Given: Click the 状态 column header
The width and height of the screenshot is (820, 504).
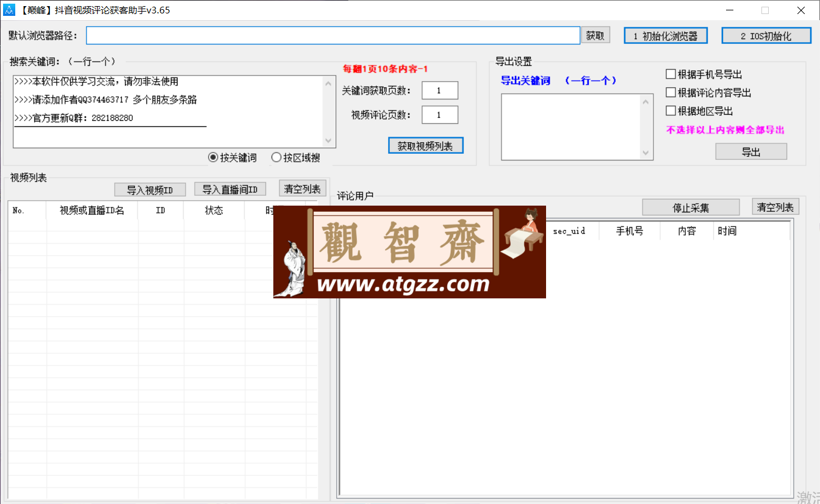Looking at the screenshot, I should [214, 211].
